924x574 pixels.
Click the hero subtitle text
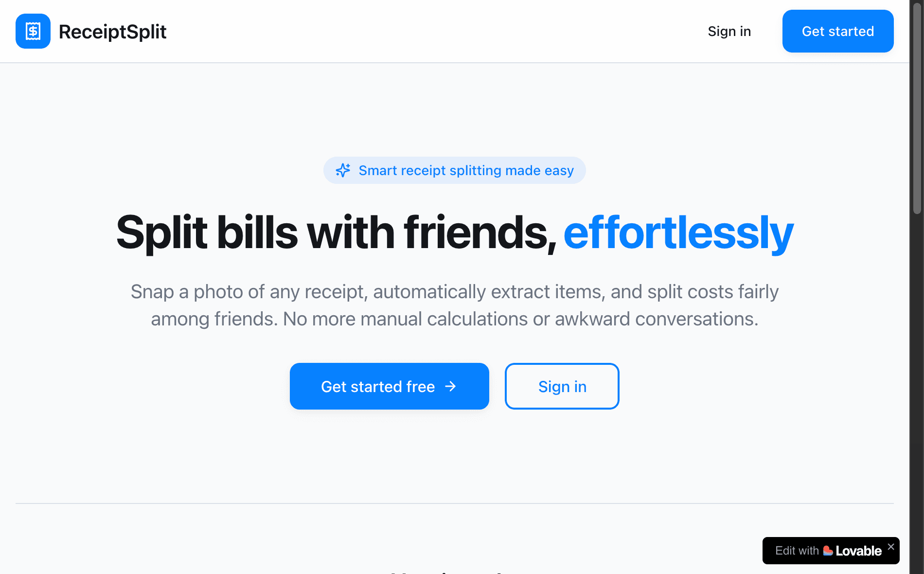pyautogui.click(x=454, y=305)
